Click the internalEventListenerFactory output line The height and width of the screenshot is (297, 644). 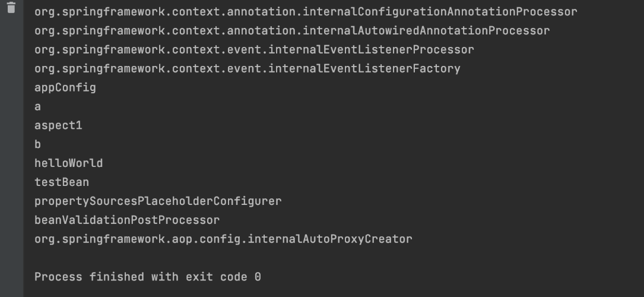click(247, 69)
